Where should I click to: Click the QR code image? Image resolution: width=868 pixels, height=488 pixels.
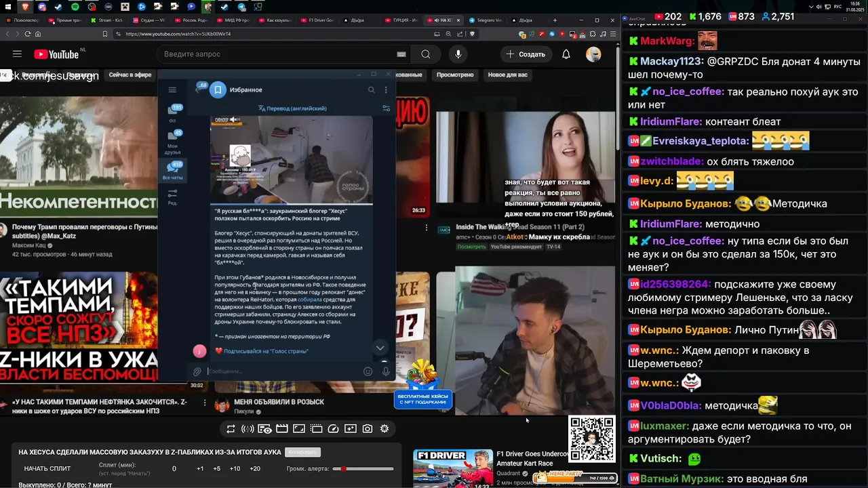pos(592,439)
